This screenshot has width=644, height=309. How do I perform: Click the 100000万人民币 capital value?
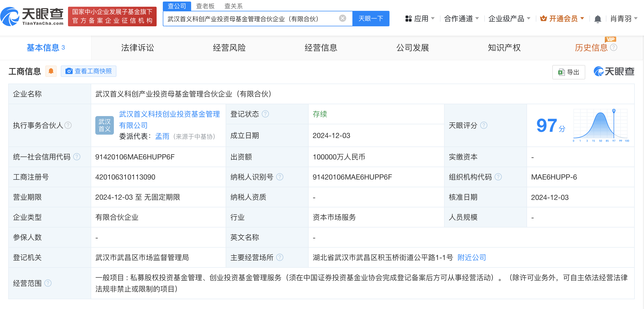tap(339, 157)
